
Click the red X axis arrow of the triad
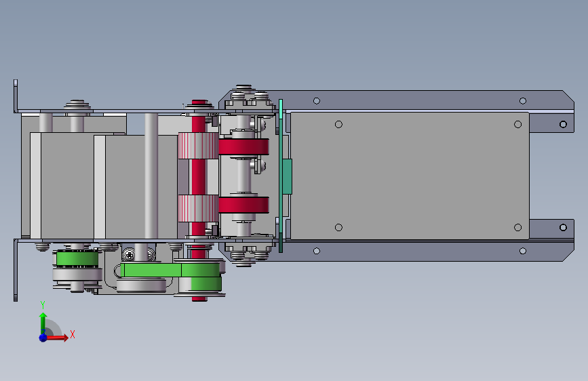tap(56, 338)
